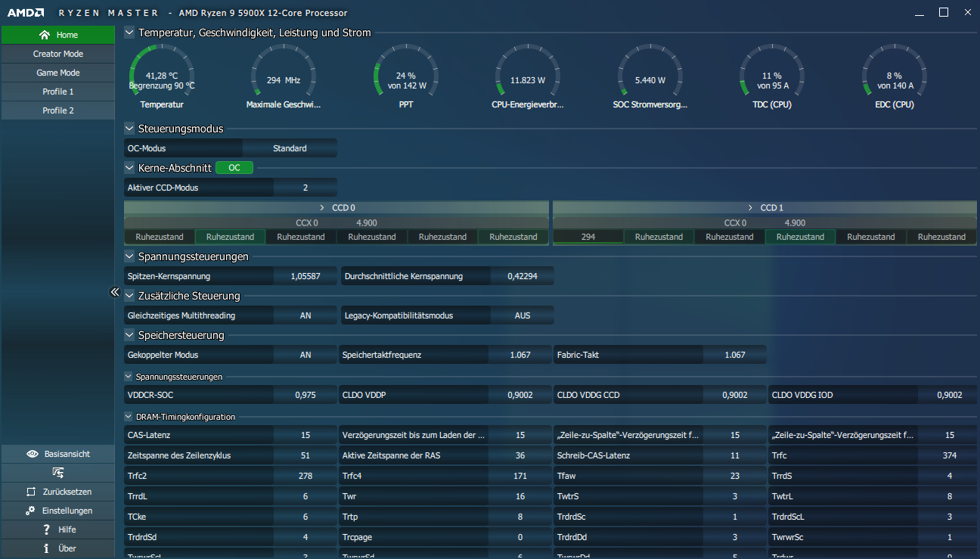Viewport: 980px width, 559px height.
Task: Click the Trtp value 8
Action: coord(520,517)
